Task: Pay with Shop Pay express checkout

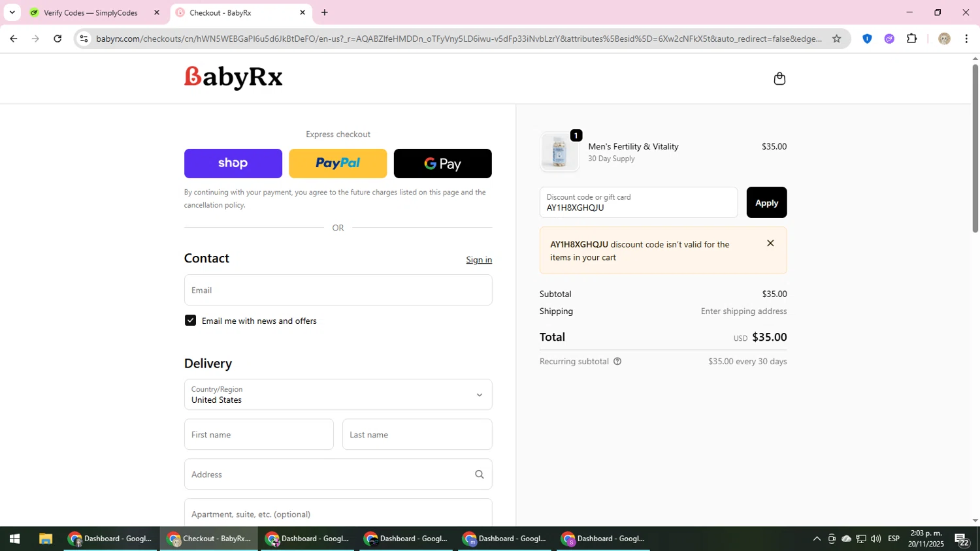Action: [233, 163]
